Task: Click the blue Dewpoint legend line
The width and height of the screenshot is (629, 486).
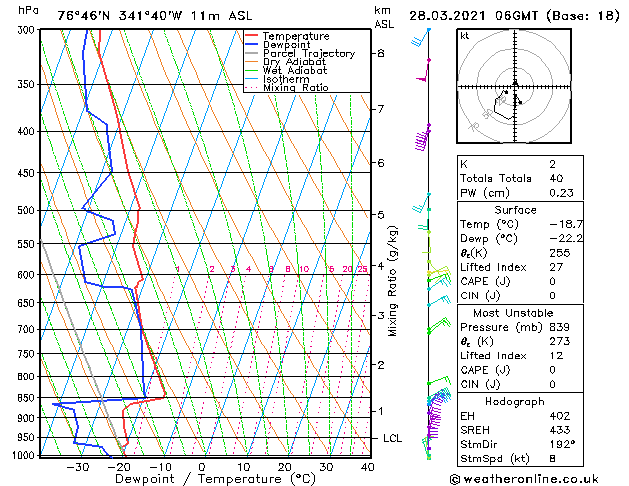Action: point(251,45)
